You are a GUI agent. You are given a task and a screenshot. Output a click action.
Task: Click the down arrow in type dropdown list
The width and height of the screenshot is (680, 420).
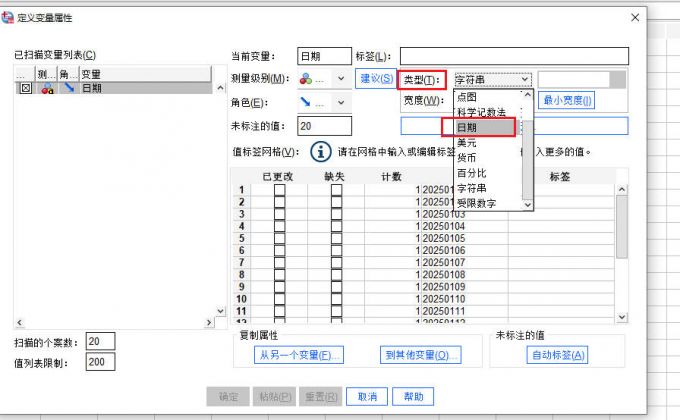tap(527, 204)
